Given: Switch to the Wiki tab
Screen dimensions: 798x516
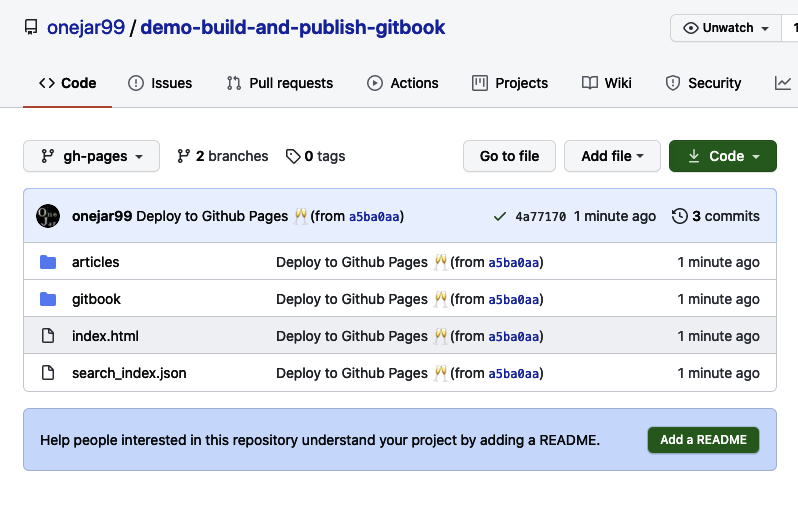Looking at the screenshot, I should (606, 83).
